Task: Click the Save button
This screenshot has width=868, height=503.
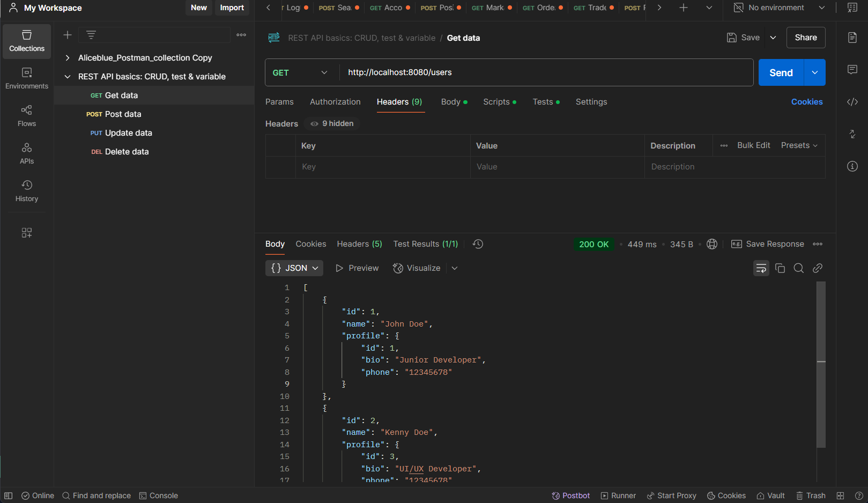Action: tap(743, 38)
